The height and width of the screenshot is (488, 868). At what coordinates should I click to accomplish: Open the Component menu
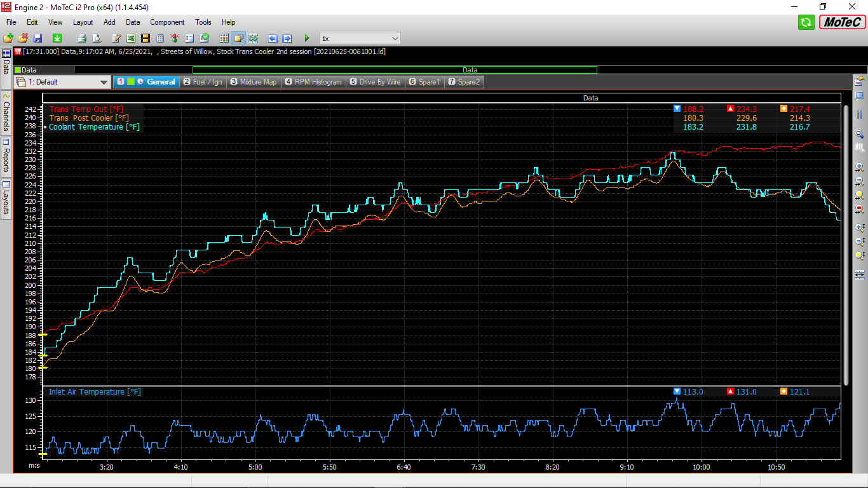167,22
